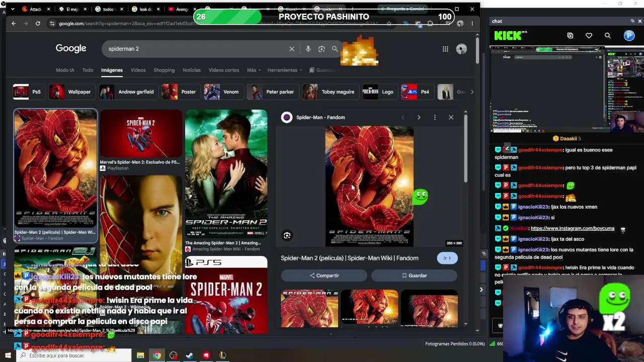Open Chrome's three-dot menu
The width and height of the screenshot is (644, 362).
[472, 23]
